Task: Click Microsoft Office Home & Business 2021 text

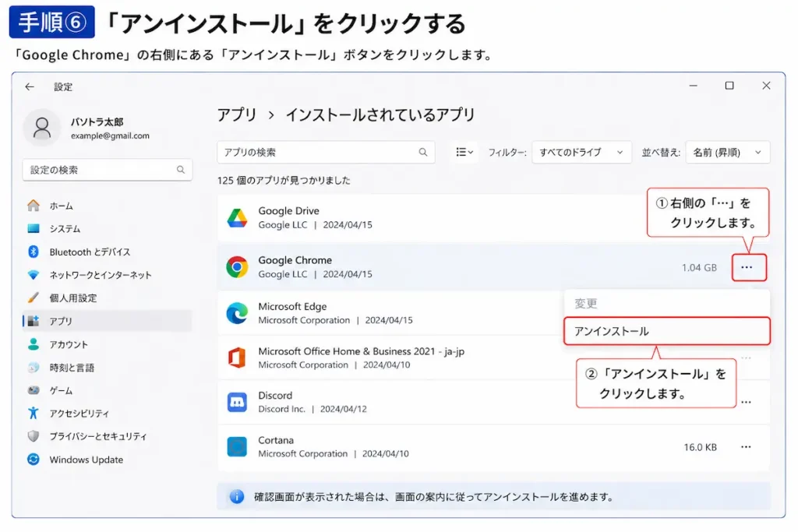Action: pyautogui.click(x=347, y=351)
